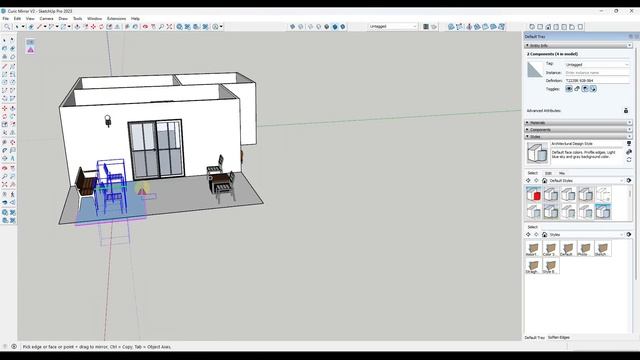The image size is (640, 360).
Task: Select the red-highlighted first style thumbnail
Action: [533, 194]
